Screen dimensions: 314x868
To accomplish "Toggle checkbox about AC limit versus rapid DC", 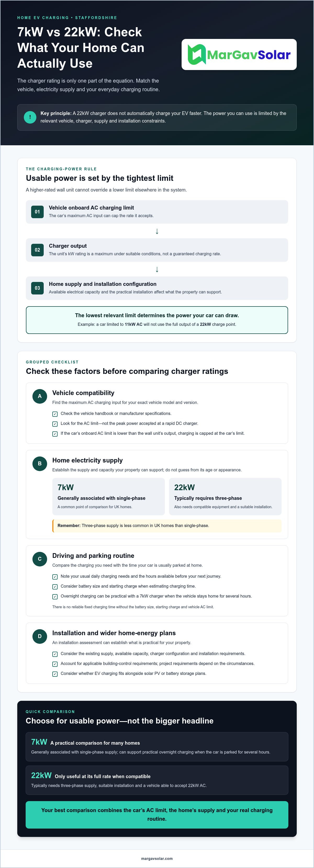I will pos(55,424).
